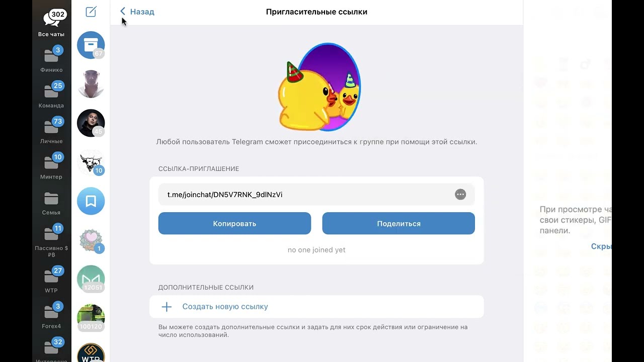Open the Команда chat folder
This screenshot has width=644, height=362.
[51, 95]
